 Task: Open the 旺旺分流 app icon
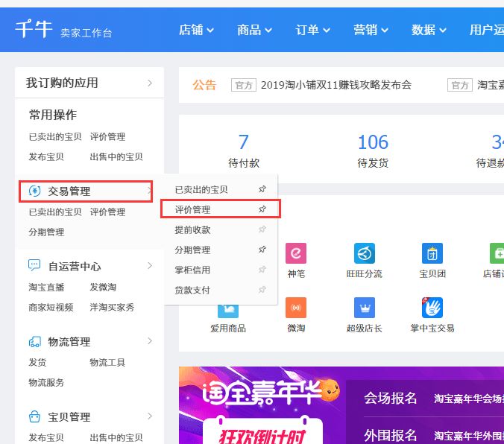point(364,253)
